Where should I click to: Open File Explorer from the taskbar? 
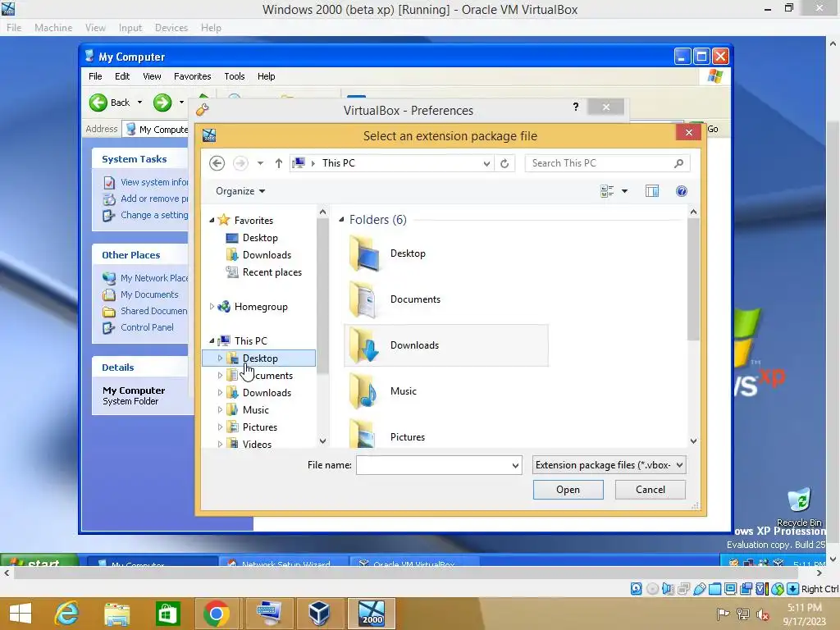click(116, 614)
